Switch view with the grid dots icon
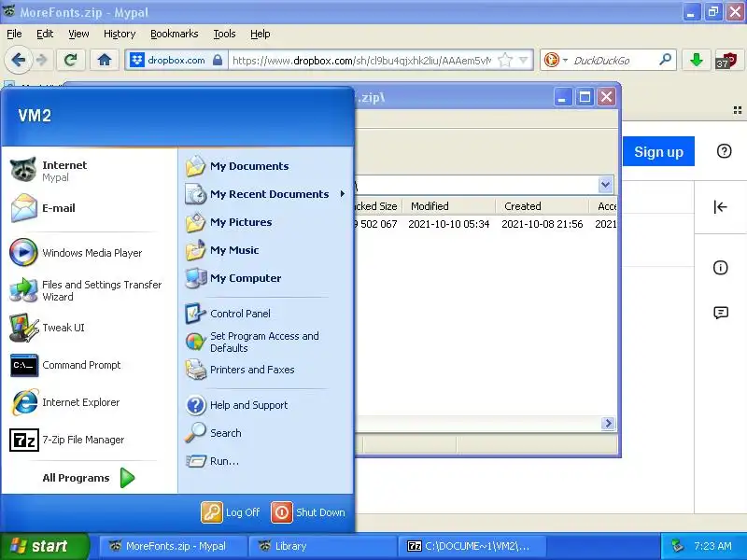747x560 pixels. pyautogui.click(x=737, y=110)
